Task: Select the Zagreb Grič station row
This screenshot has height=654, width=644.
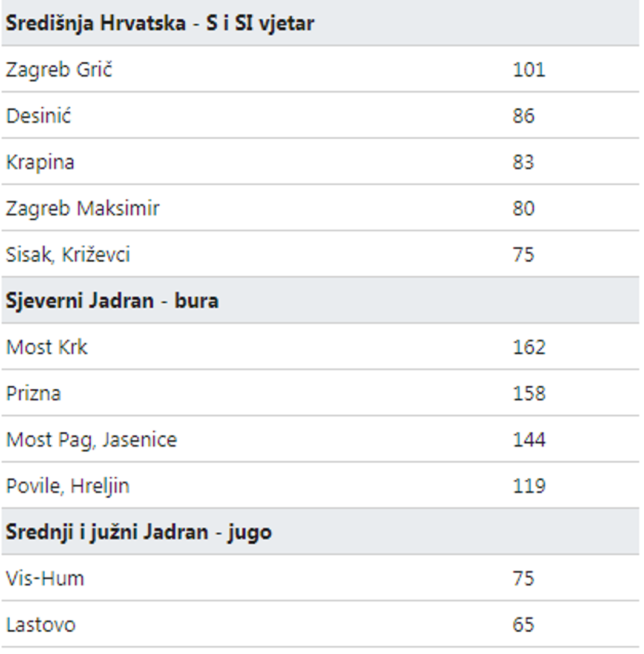Action: click(x=59, y=70)
